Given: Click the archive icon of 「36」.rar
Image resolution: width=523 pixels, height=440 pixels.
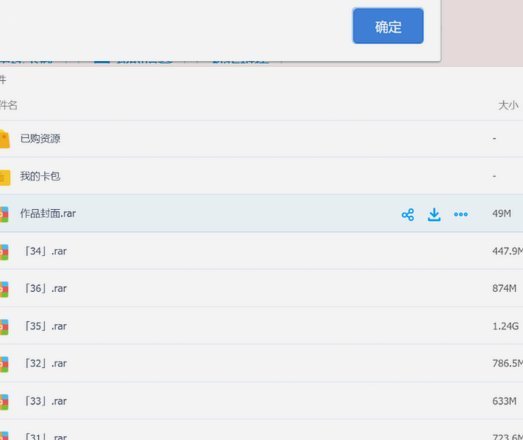Looking at the screenshot, I should coord(4,289).
